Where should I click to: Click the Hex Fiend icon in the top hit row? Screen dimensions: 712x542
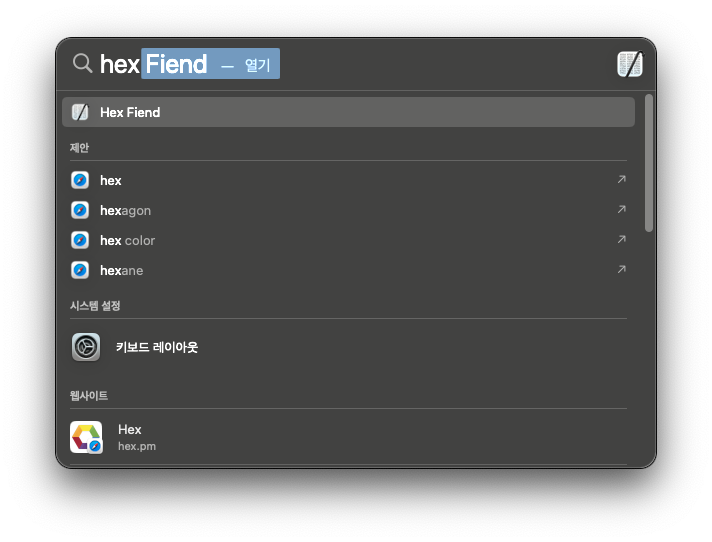click(80, 112)
